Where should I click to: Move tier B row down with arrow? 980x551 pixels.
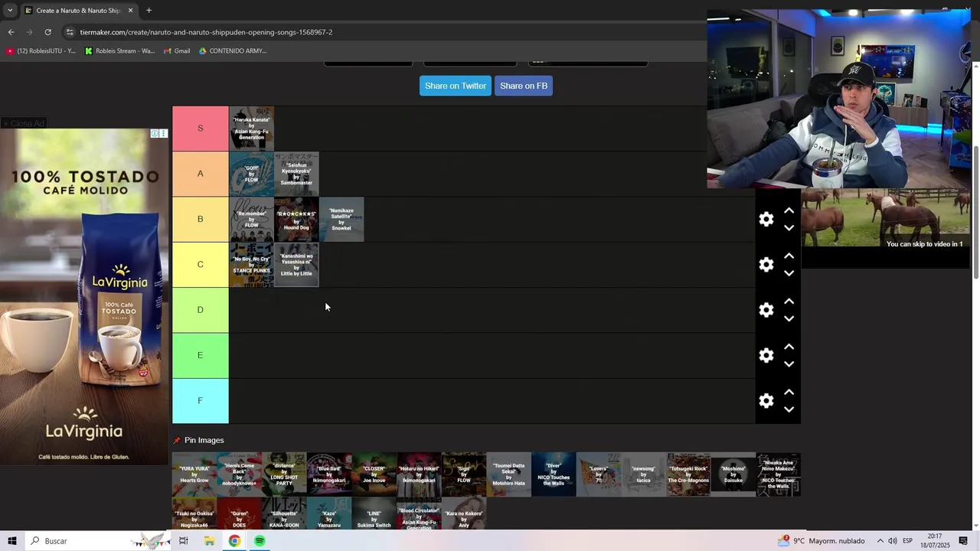click(789, 228)
